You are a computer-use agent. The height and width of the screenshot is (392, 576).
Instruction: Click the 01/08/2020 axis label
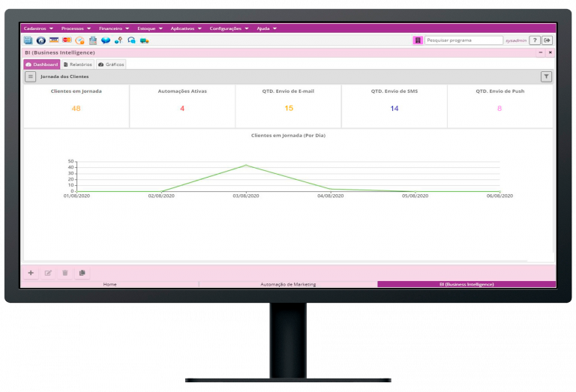76,196
